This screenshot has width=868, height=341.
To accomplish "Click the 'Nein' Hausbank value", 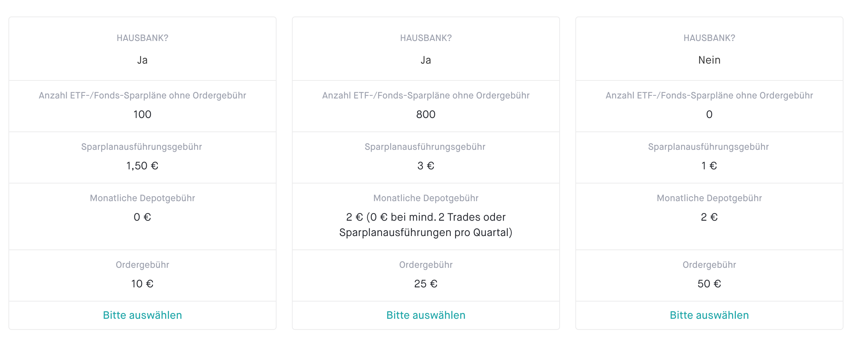I will 709,60.
